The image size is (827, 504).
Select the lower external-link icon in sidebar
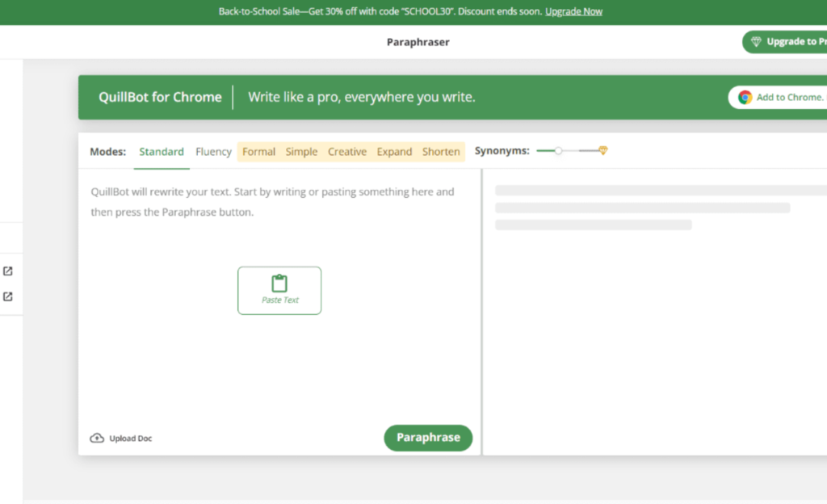point(9,296)
